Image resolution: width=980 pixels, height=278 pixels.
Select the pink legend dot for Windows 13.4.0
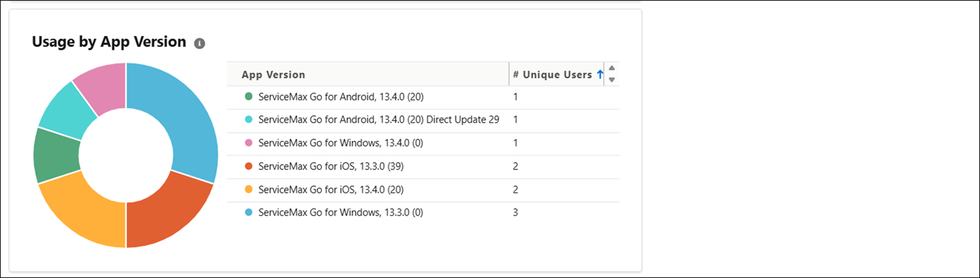point(249,143)
